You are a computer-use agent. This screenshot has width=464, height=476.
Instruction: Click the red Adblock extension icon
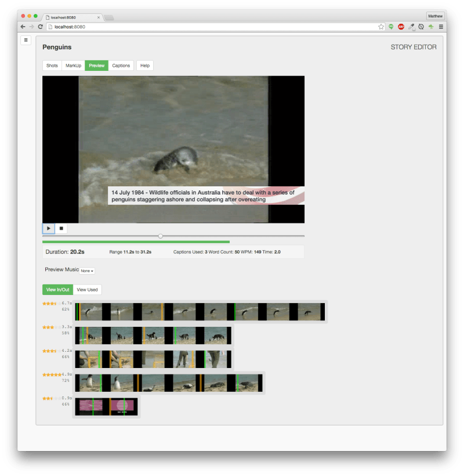[401, 27]
